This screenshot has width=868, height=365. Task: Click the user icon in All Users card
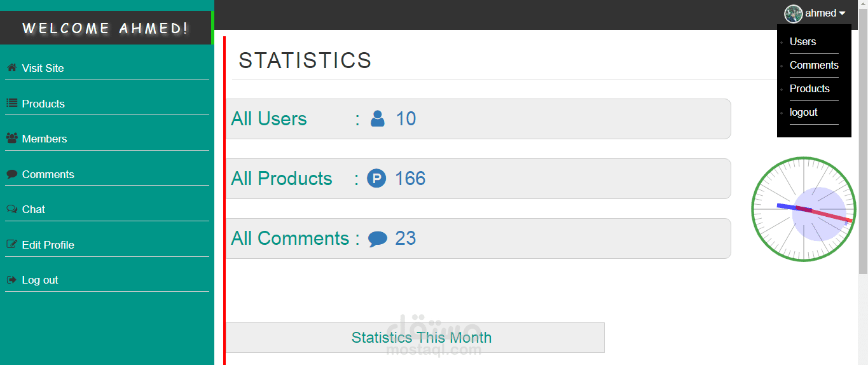pos(377,119)
